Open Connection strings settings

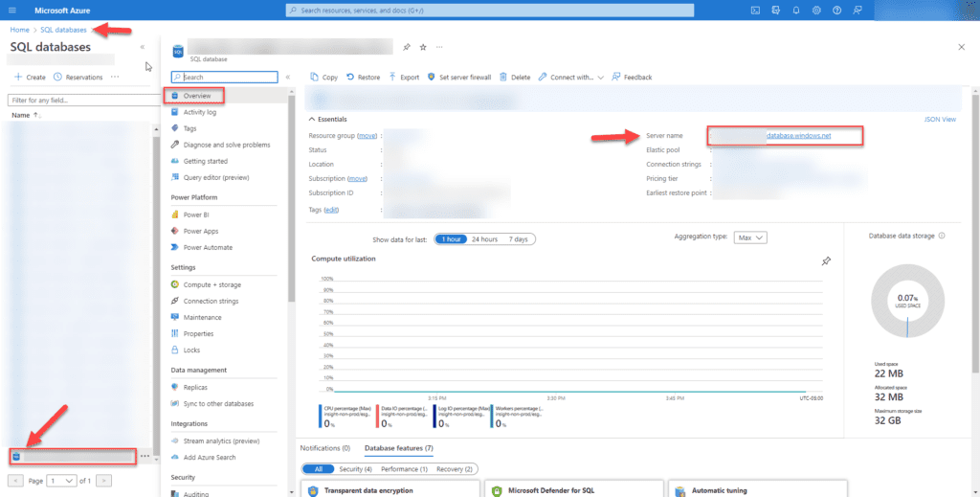pos(211,301)
